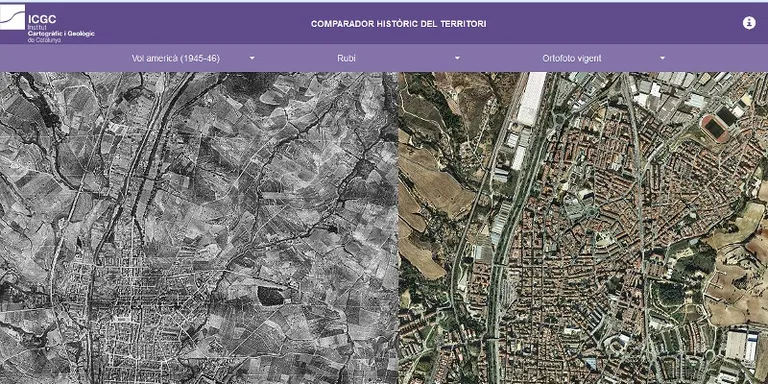The width and height of the screenshot is (768, 384).
Task: Click the red stadium on the color orthophoto
Action: 716,128
